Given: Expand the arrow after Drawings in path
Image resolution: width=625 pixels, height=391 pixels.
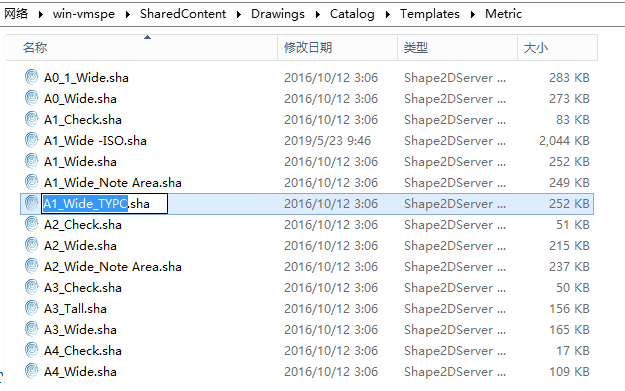Looking at the screenshot, I should (318, 14).
